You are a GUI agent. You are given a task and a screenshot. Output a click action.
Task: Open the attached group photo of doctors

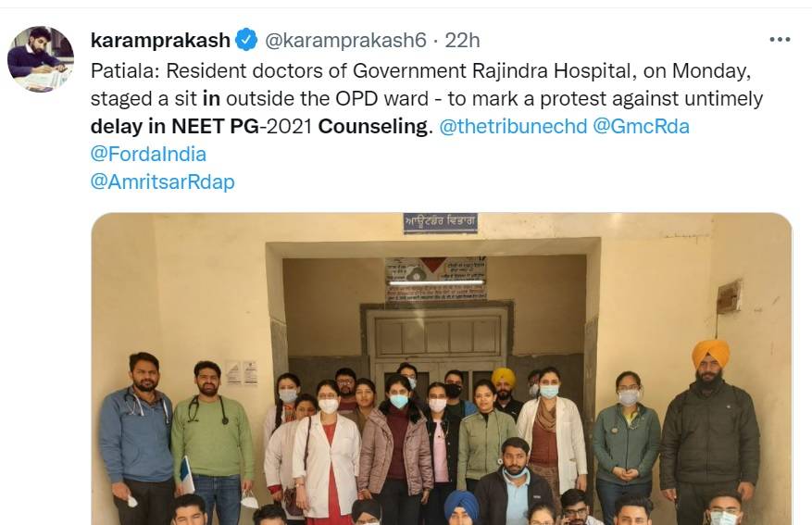(x=442, y=369)
